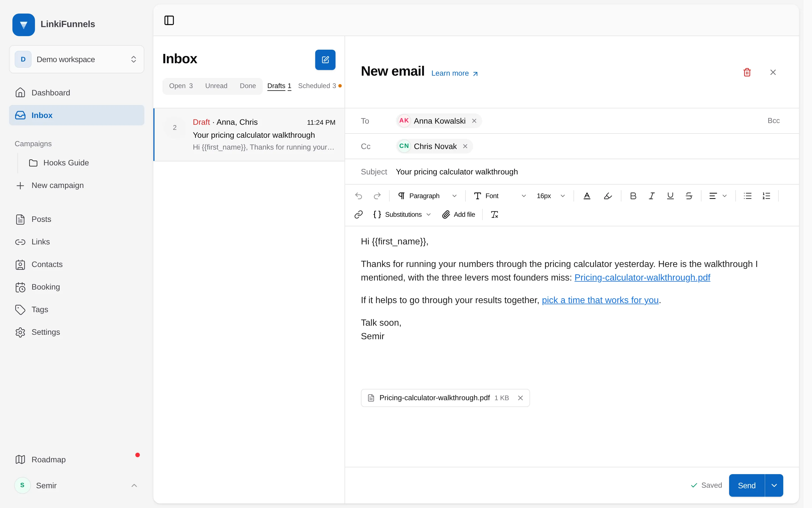Clear text formatting

point(495,214)
